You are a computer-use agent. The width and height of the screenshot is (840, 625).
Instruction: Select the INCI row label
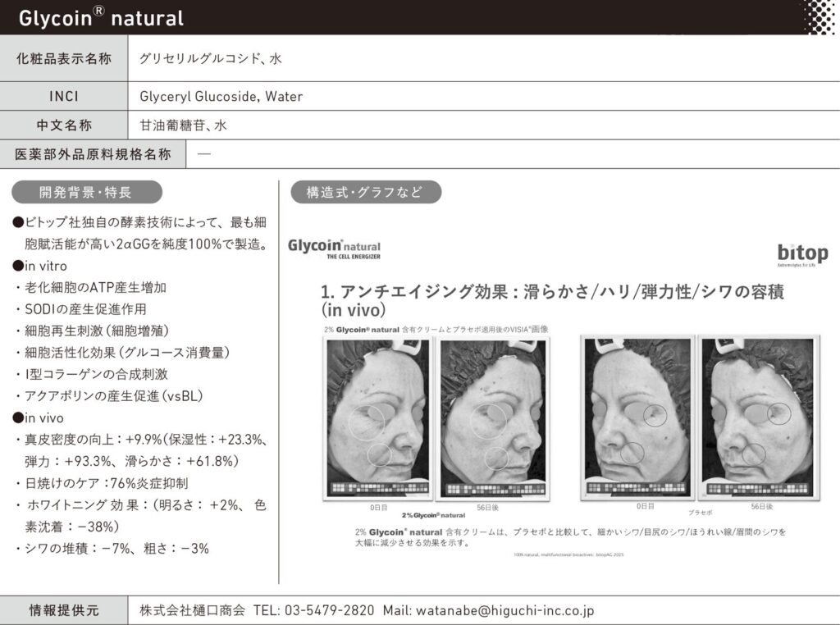click(64, 96)
